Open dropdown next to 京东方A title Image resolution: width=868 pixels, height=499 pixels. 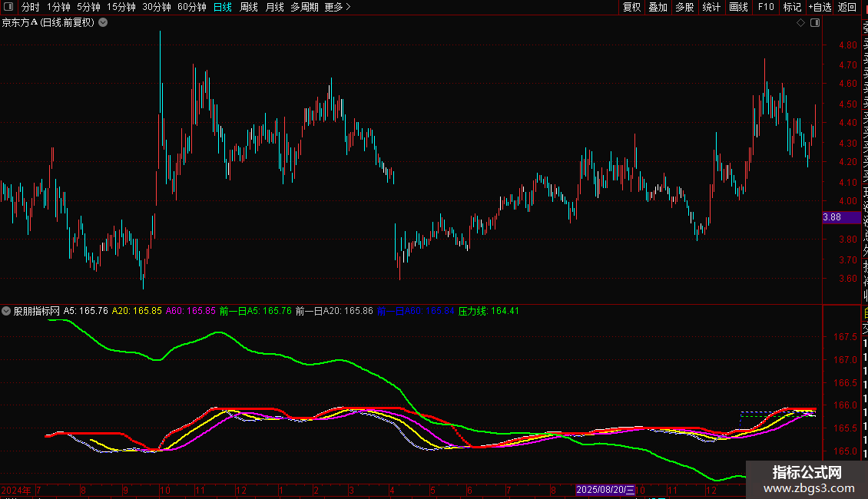103,23
